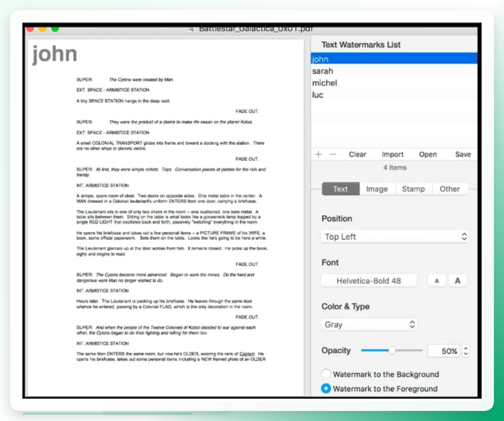Open a saved watermarks list

[x=428, y=154]
